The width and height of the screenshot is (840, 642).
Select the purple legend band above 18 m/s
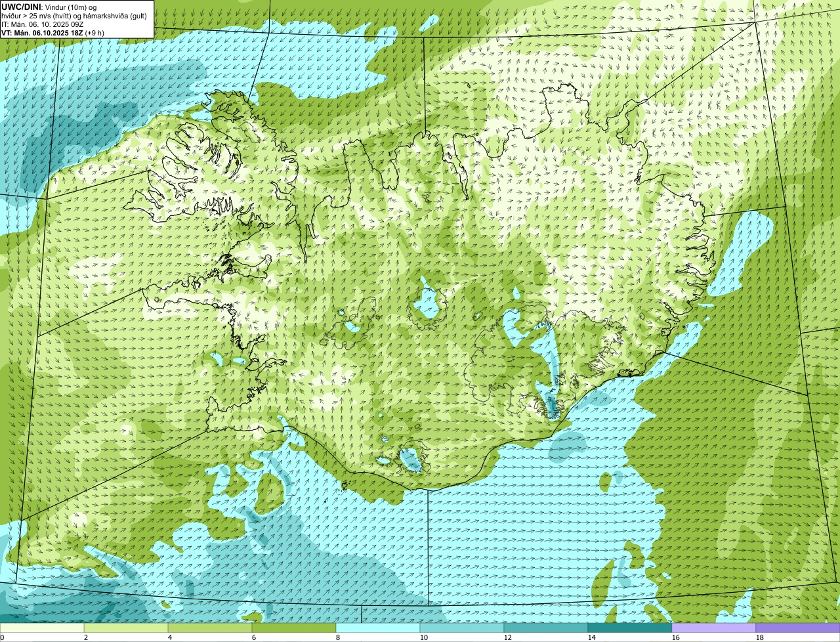point(798,628)
